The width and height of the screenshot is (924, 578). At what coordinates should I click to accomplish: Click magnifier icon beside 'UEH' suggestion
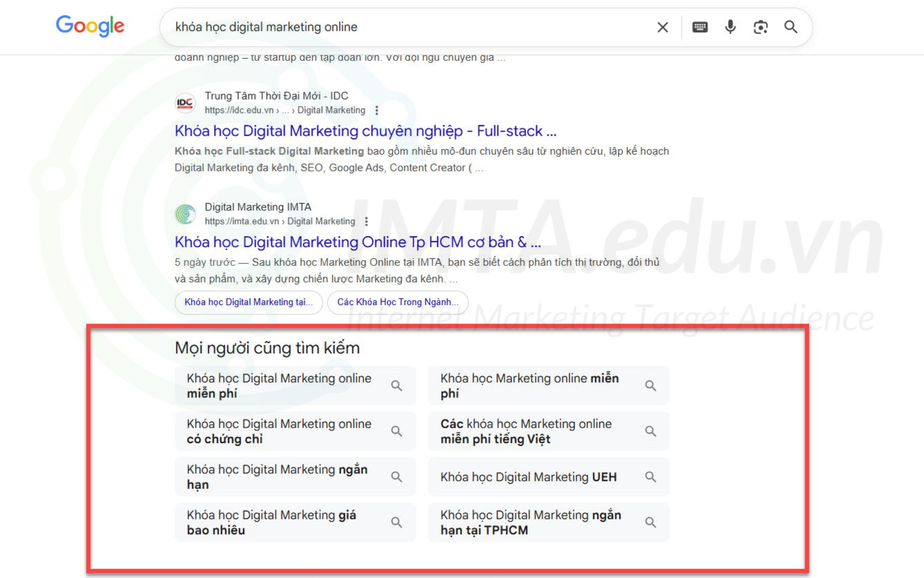pos(651,477)
